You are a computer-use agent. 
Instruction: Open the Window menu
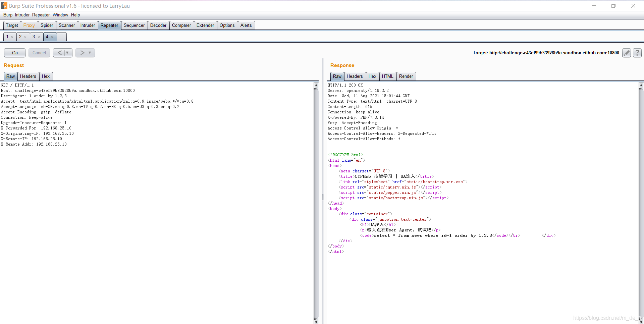point(60,15)
